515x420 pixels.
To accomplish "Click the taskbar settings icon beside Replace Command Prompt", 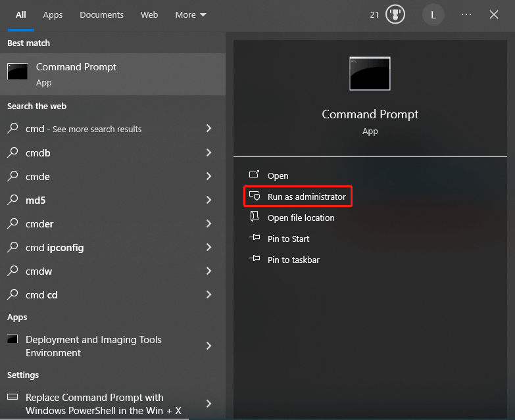I will 12,397.
